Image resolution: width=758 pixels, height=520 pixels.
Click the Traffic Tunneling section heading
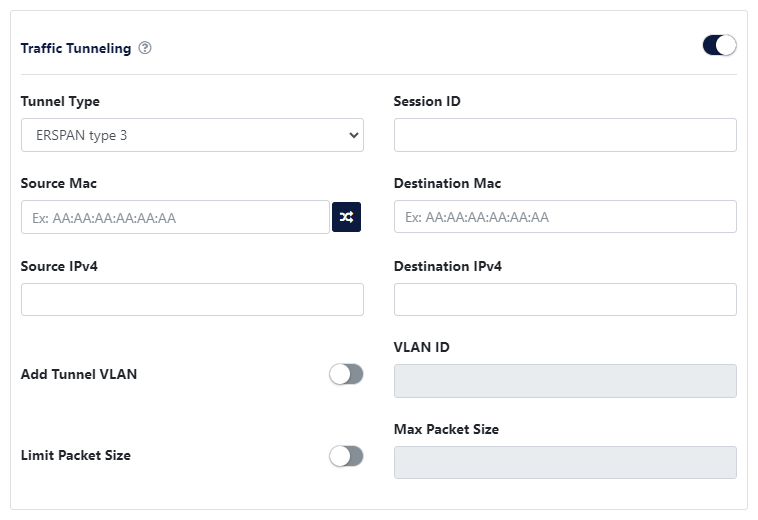pos(76,48)
